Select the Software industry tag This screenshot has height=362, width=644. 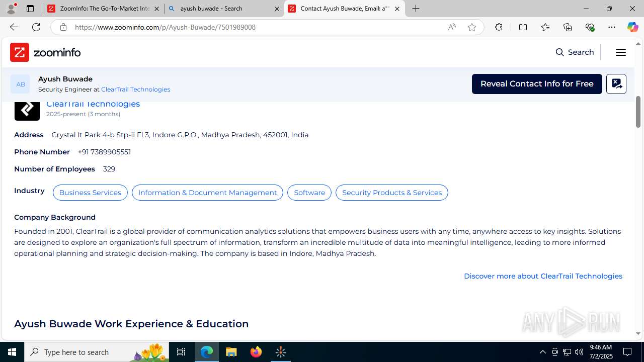[309, 193]
